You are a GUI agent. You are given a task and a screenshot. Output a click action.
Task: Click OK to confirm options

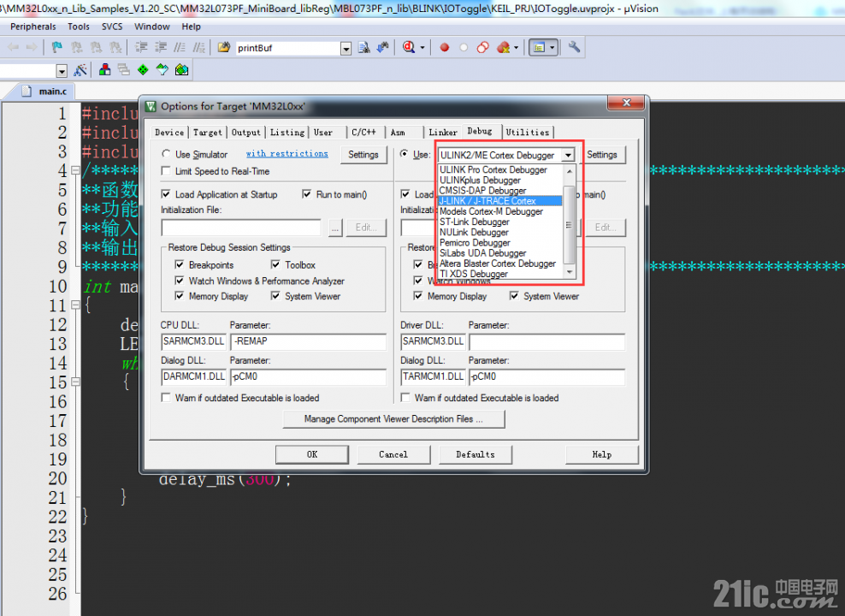pos(312,454)
